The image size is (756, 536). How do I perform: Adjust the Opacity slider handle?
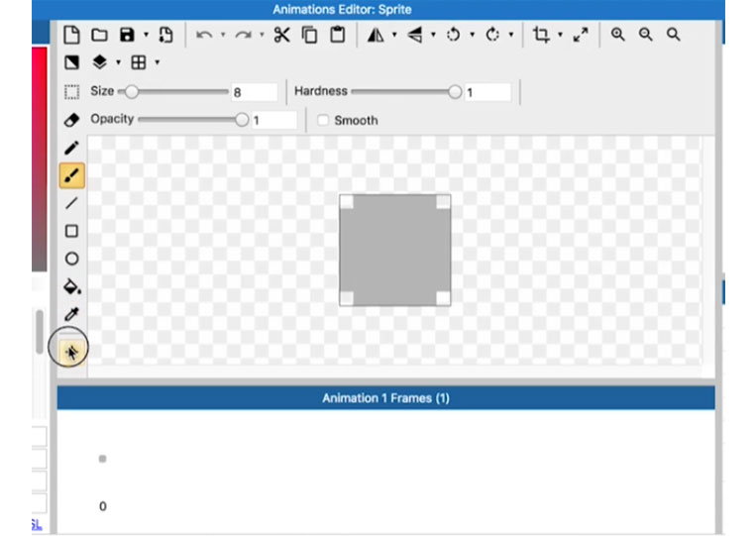coord(242,120)
